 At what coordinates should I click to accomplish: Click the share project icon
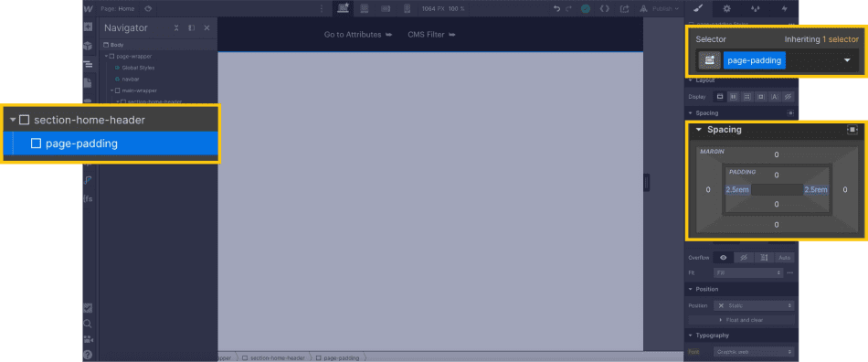pyautogui.click(x=624, y=9)
